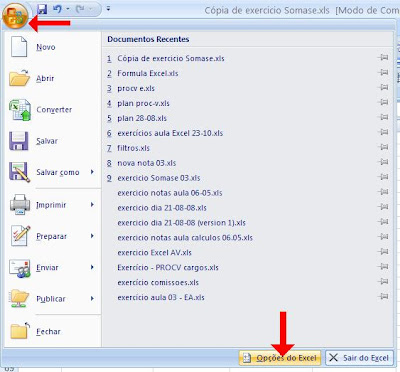Pin Formula Excel.xls to recent list
Image resolution: width=400 pixels, height=372 pixels.
click(384, 72)
